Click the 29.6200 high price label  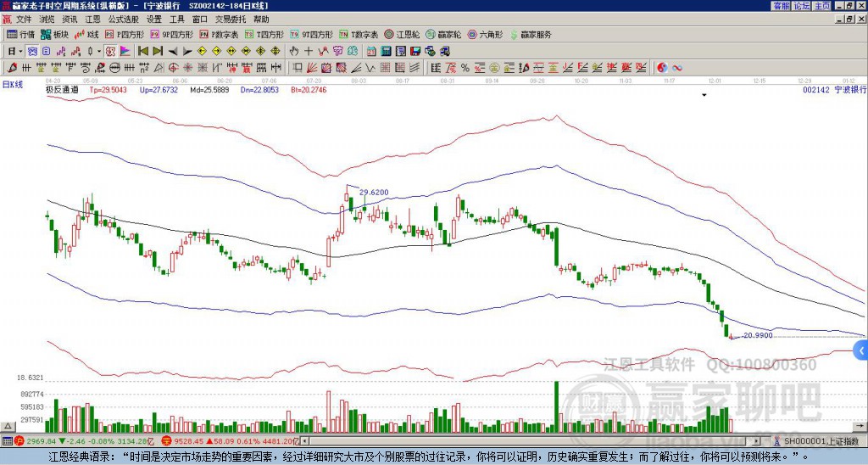[x=374, y=193]
